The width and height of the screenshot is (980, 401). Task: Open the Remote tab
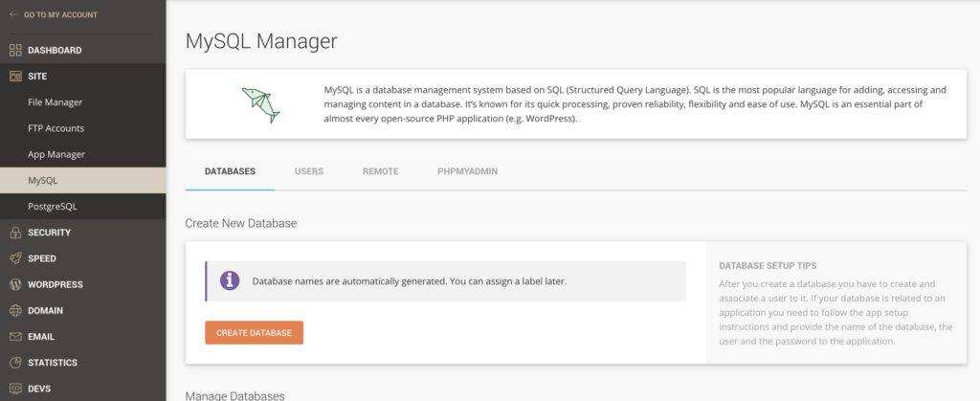coord(380,171)
